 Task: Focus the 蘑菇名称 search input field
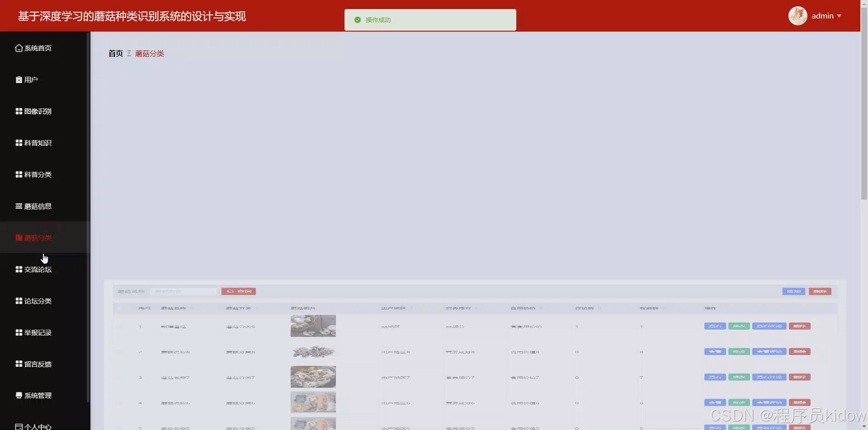[x=183, y=291]
